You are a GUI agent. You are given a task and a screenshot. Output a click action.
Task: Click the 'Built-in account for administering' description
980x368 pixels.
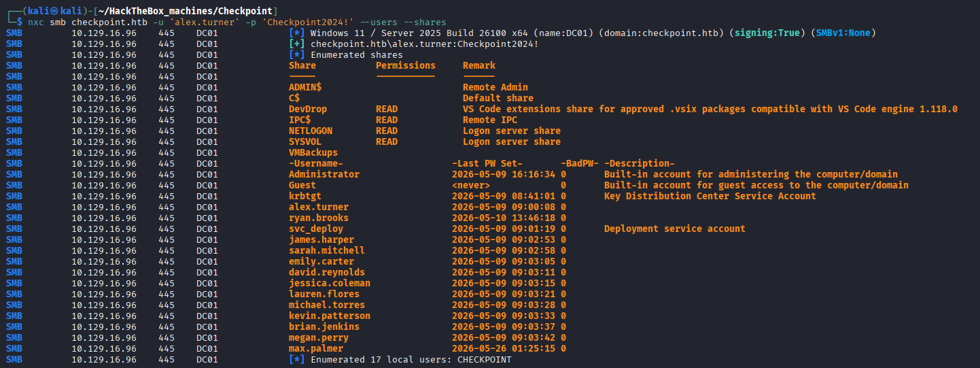pyautogui.click(x=751, y=174)
